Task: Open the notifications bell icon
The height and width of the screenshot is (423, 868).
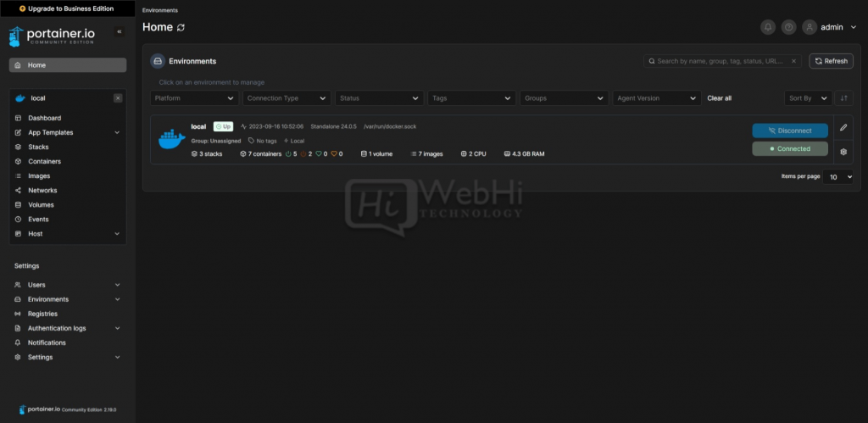Action: pyautogui.click(x=768, y=27)
